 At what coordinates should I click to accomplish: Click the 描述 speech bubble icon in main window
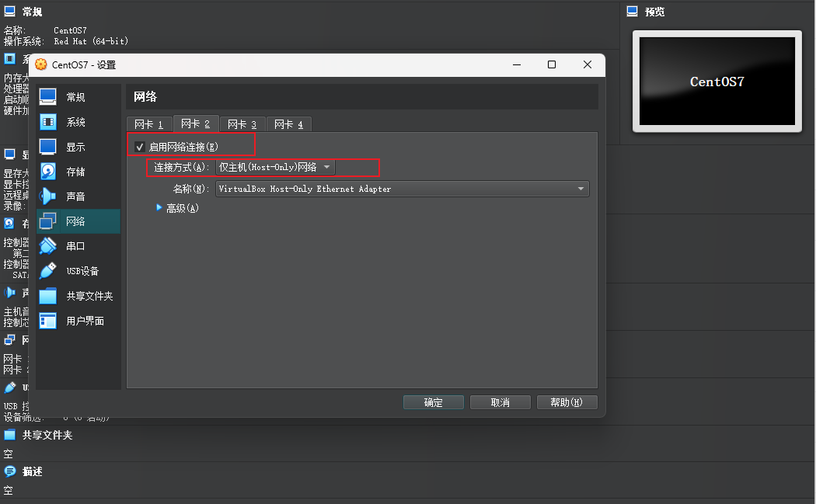click(x=10, y=471)
